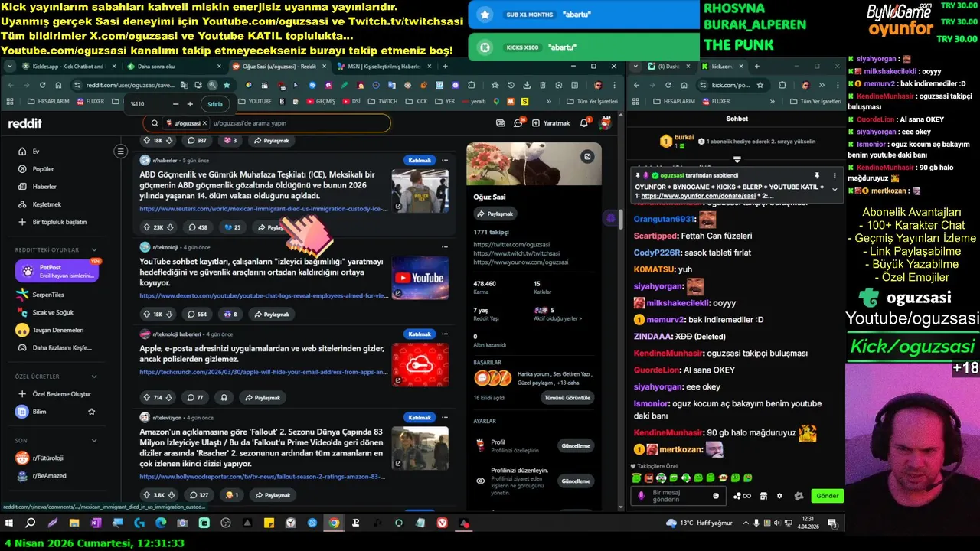Open comments of the Fallout post (327)

pos(198,495)
